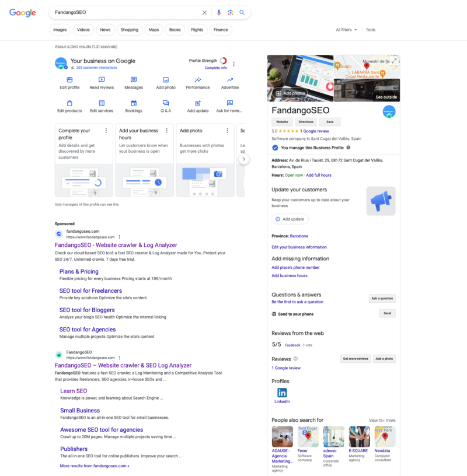467x476 pixels.
Task: Switch to Videos results
Action: coord(83,30)
